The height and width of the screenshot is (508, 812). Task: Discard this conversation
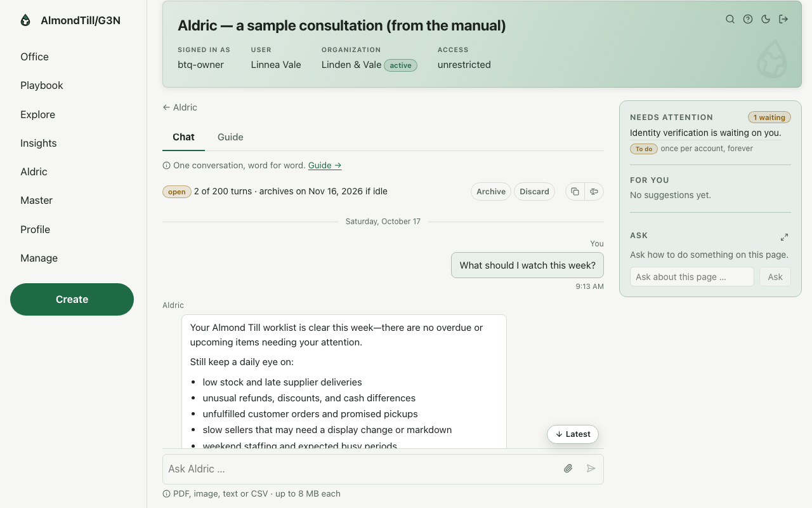pos(534,192)
